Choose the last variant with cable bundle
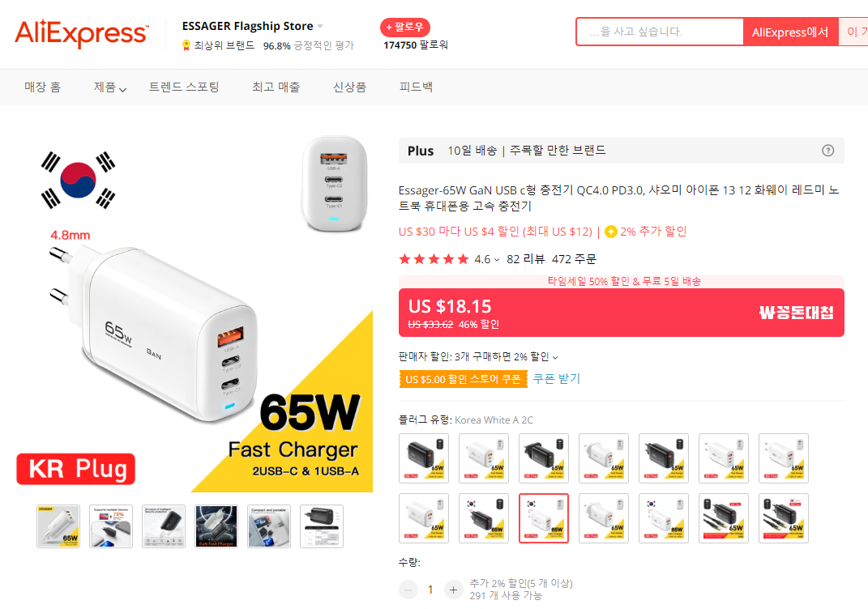The height and width of the screenshot is (609, 868). 783,518
